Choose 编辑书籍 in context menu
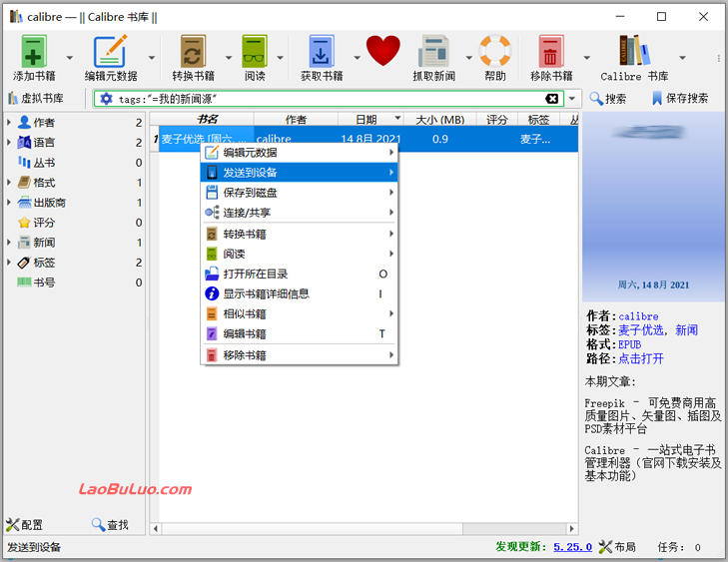728x562 pixels. tap(299, 333)
